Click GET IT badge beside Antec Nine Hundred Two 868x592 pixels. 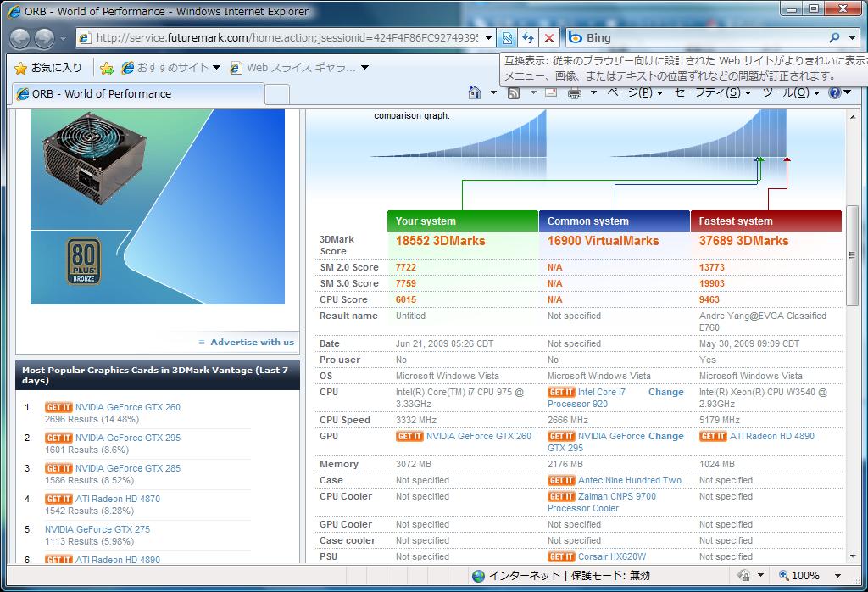[x=561, y=480]
